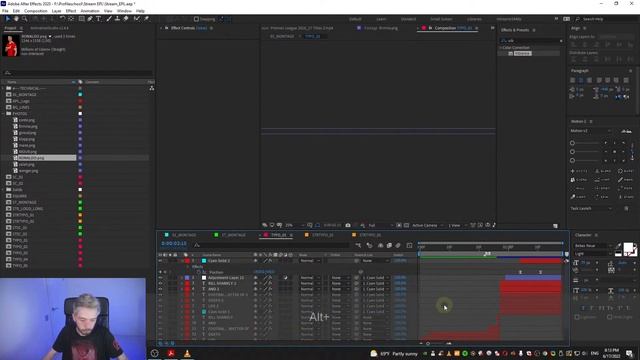The width and height of the screenshot is (640, 360).
Task: Open the Composition Mini-Flowchart in timeline
Action: click(358, 245)
